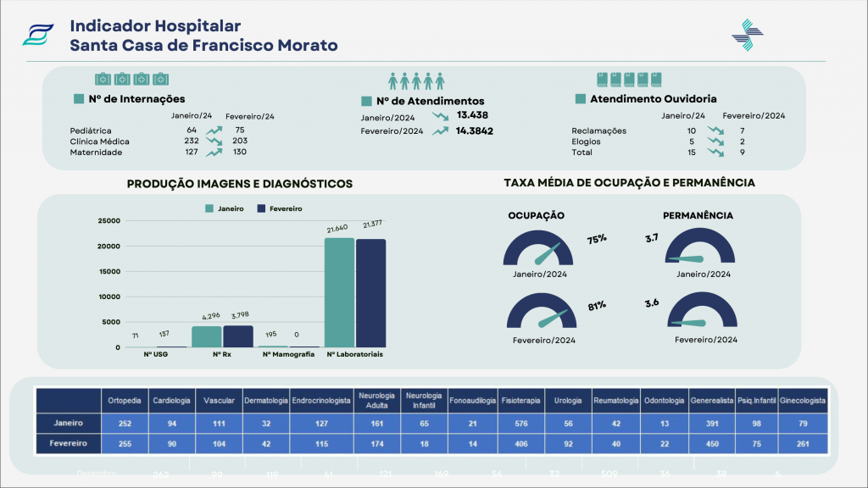Click the medical kit icons above Nº de Internações
The height and width of the screenshot is (488, 868).
tap(131, 79)
